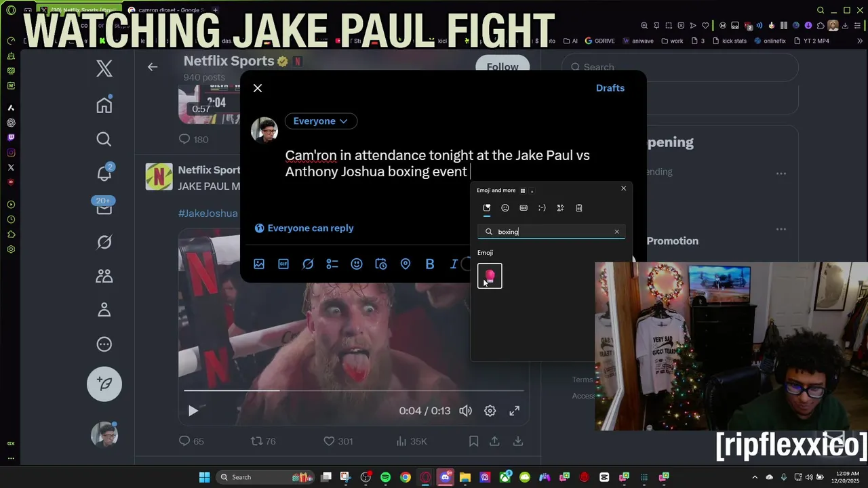Open Twitch in Opera GX sidebar

point(11,138)
